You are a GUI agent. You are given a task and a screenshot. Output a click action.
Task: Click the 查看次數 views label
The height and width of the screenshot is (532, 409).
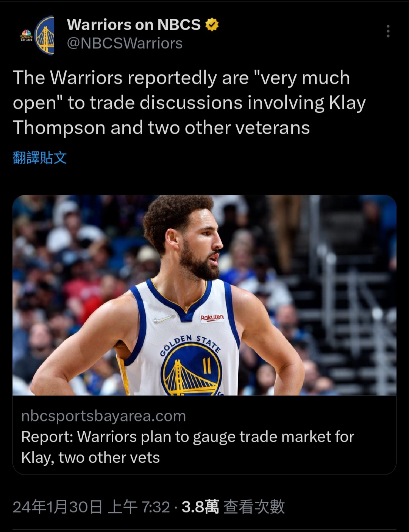point(254,507)
